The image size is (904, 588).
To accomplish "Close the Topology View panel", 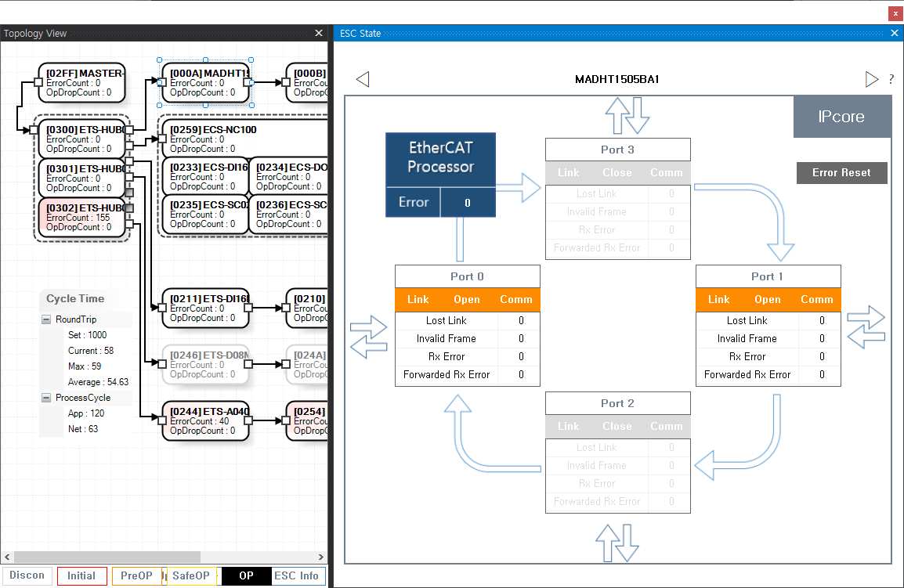I will click(x=319, y=33).
